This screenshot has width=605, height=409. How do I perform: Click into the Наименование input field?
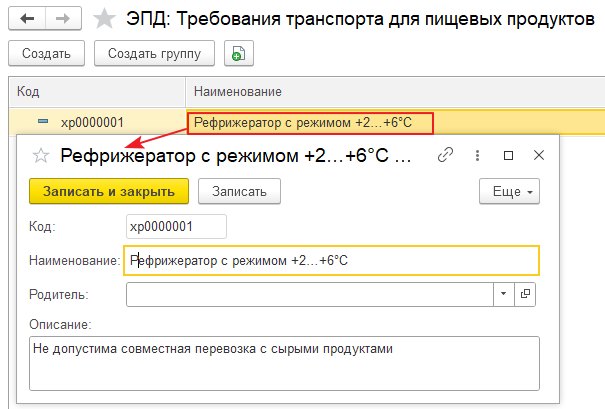tap(331, 260)
